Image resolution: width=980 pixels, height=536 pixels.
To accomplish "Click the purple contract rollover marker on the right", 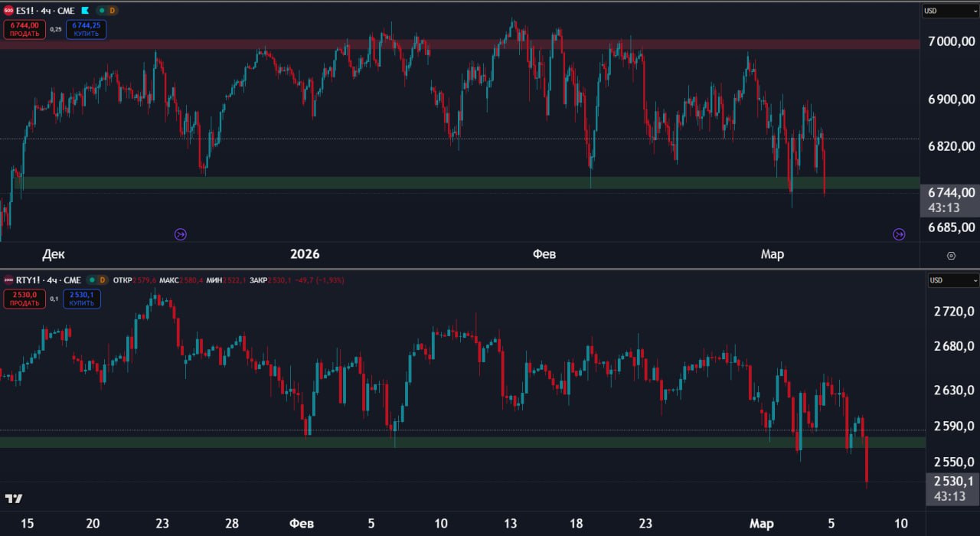I will pyautogui.click(x=900, y=234).
